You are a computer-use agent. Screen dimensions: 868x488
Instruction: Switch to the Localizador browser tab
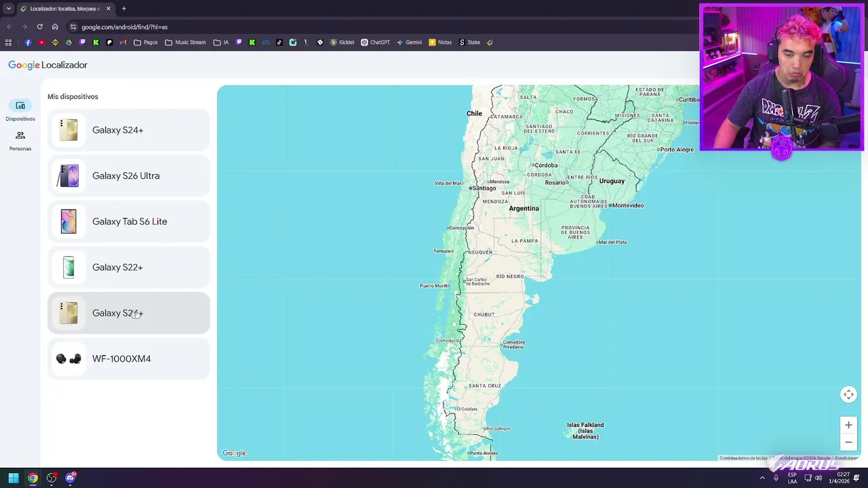point(64,9)
